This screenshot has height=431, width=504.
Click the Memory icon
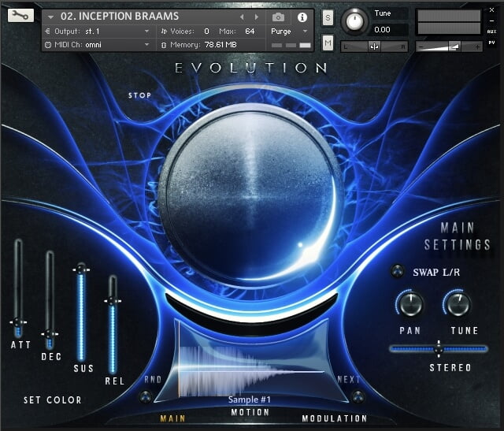coord(164,45)
